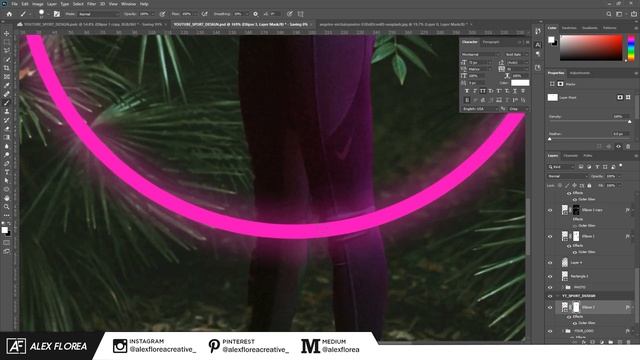Select the Zoom tool
This screenshot has width=640, height=360.
coord(7,207)
